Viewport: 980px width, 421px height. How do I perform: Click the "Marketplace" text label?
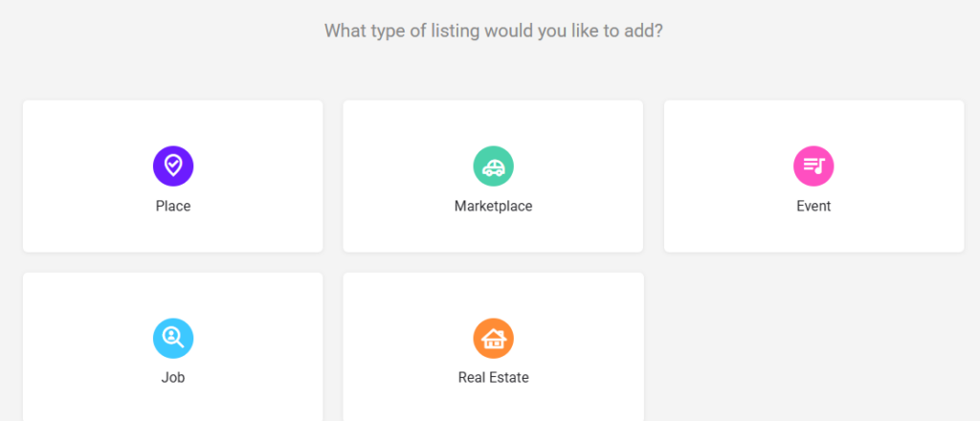(493, 206)
